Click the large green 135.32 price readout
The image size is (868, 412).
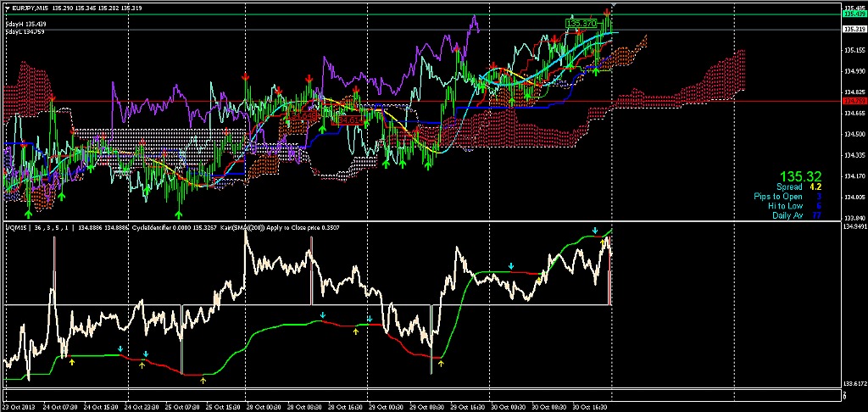click(x=800, y=176)
